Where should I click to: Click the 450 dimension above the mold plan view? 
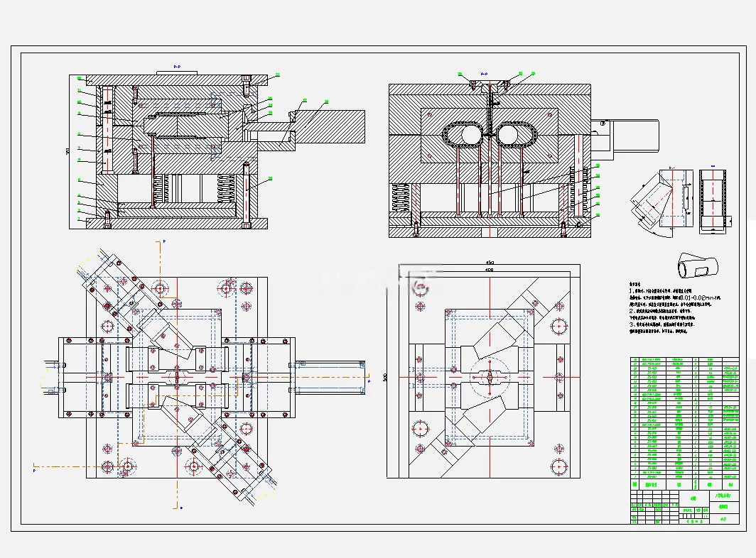pos(490,263)
